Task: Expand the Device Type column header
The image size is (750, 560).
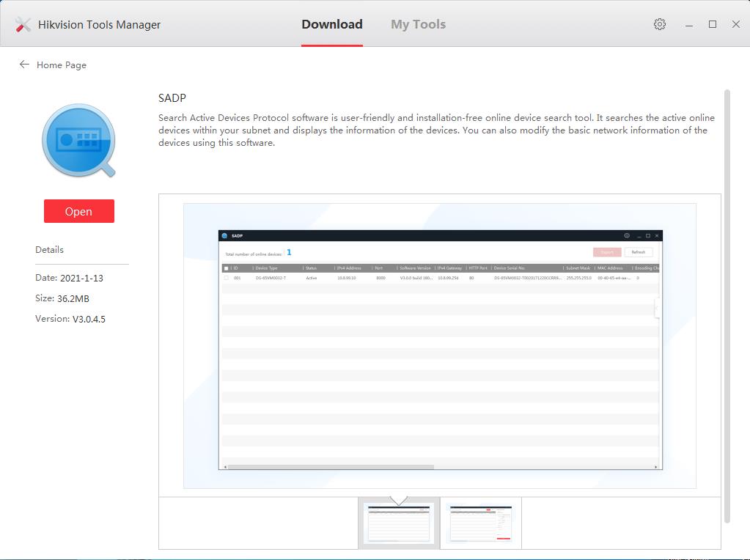Action: [265, 268]
